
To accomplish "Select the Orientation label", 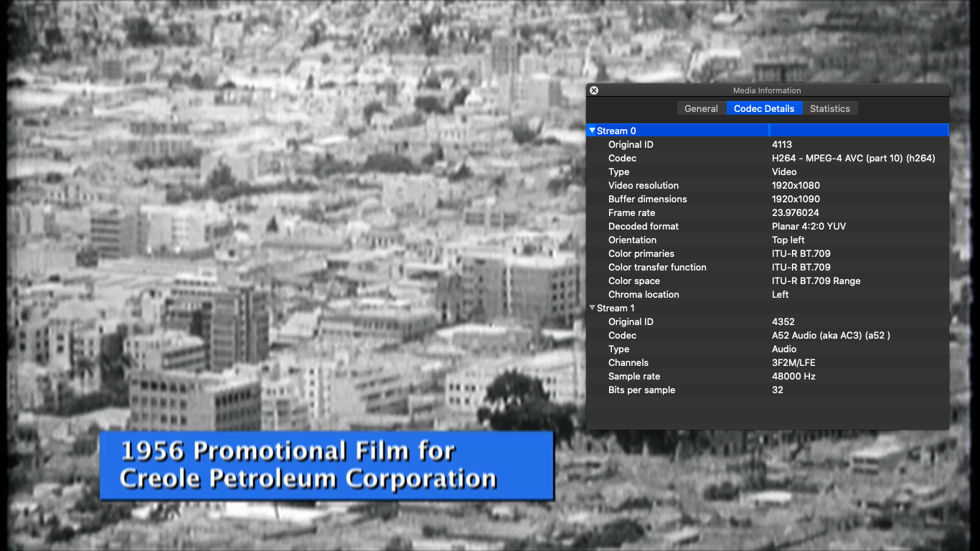I will (632, 240).
